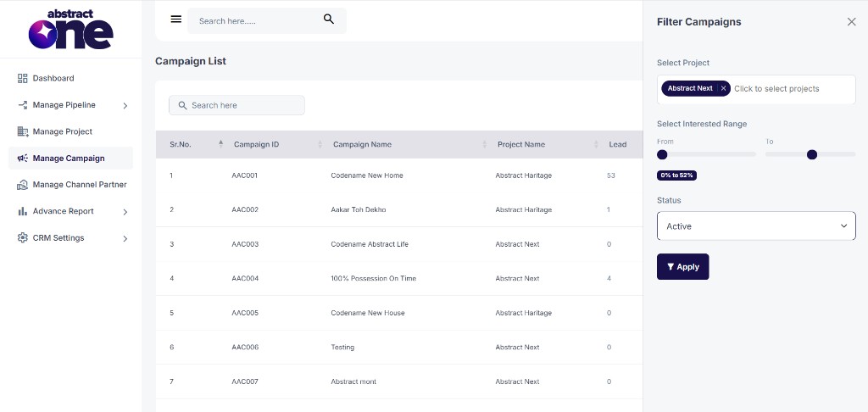Click the magnifier icon in top search bar
868x412 pixels.
click(329, 19)
